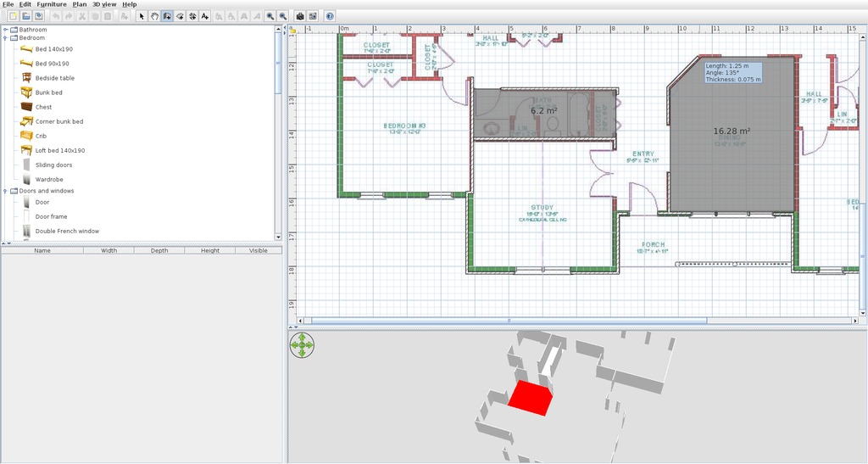Save the home with the toolbar icon
The width and height of the screenshot is (868, 464).
pos(39,16)
